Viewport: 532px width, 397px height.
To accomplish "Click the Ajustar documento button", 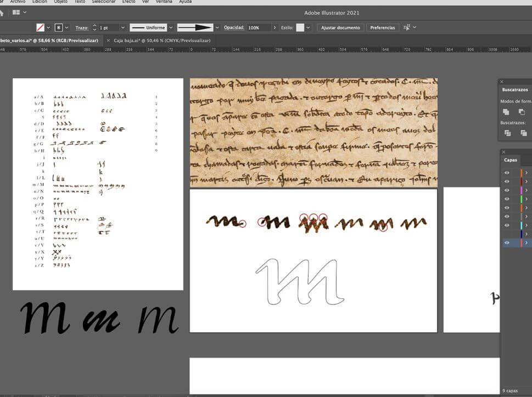I will click(x=340, y=27).
